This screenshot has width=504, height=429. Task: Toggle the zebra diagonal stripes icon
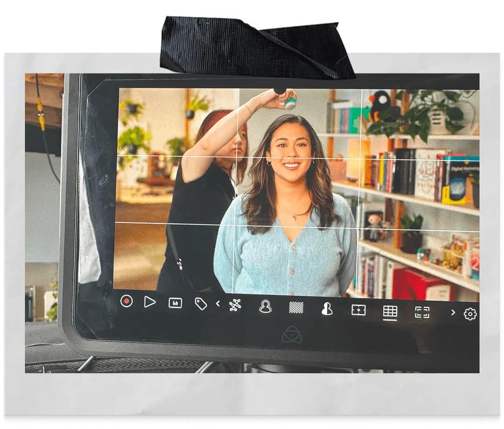tap(296, 307)
